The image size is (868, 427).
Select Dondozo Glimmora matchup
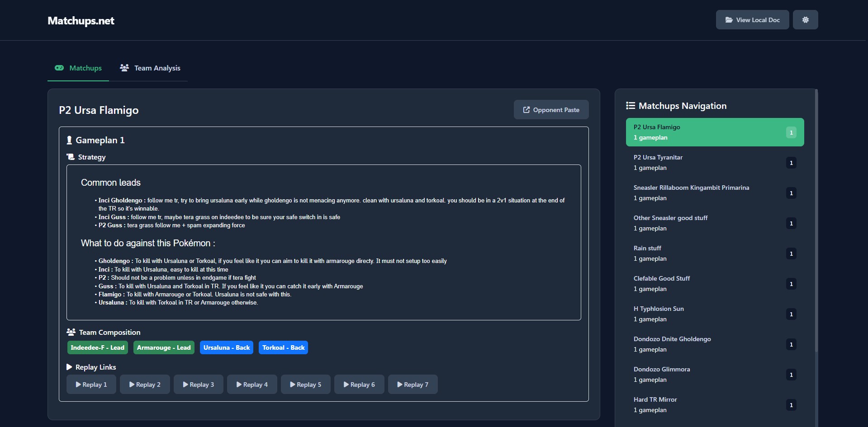pos(715,374)
